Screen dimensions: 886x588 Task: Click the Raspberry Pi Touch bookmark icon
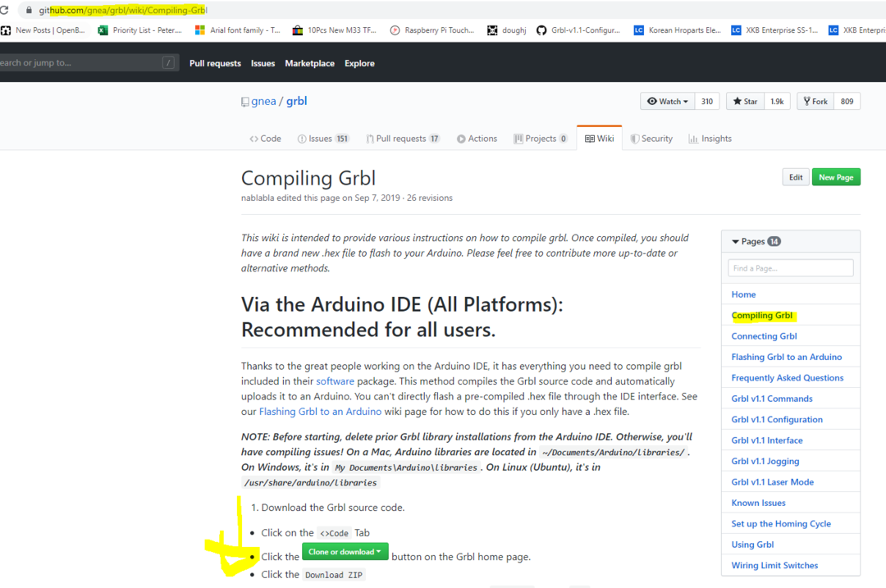click(x=395, y=30)
